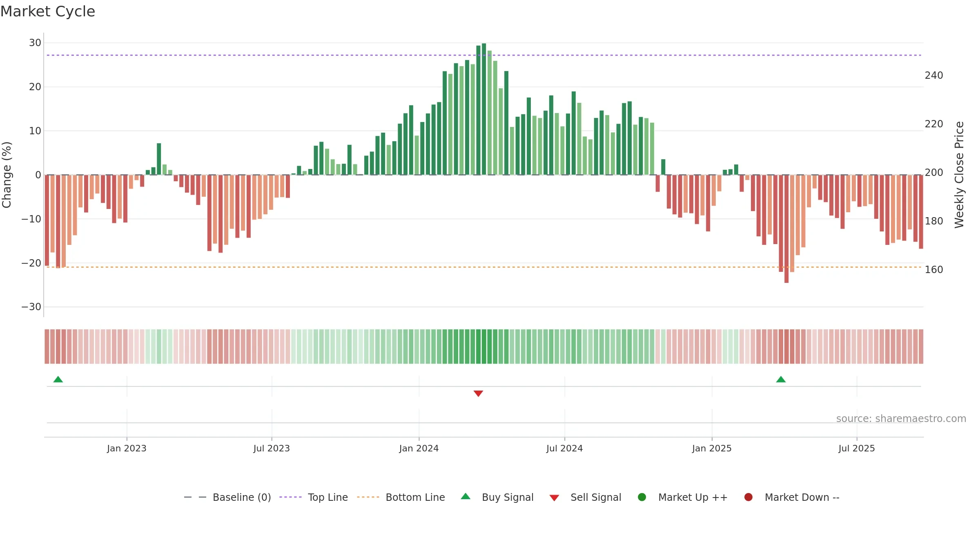The image size is (980, 551).
Task: Click the orange dotted Bottom Line legend sample
Action: coord(368,497)
